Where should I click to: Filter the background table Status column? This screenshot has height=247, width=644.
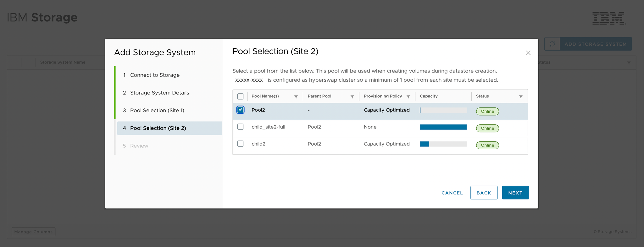(629, 63)
